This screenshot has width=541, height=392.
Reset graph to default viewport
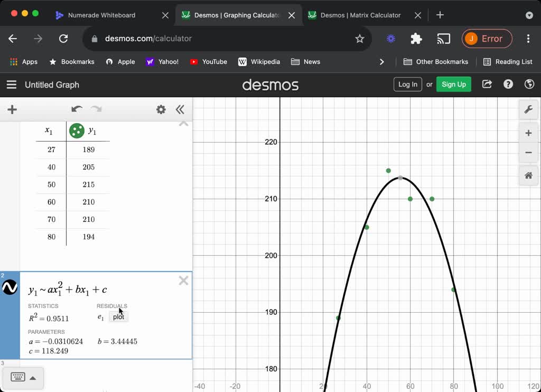pos(528,175)
